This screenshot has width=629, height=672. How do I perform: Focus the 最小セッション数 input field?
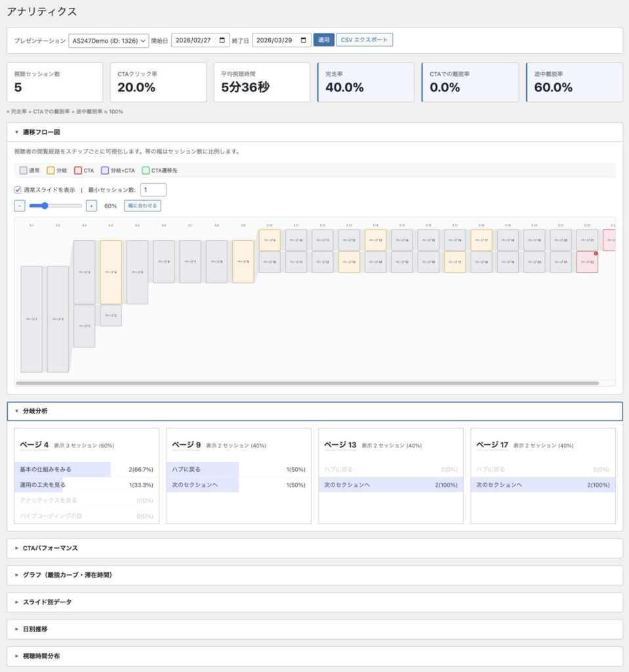click(153, 190)
